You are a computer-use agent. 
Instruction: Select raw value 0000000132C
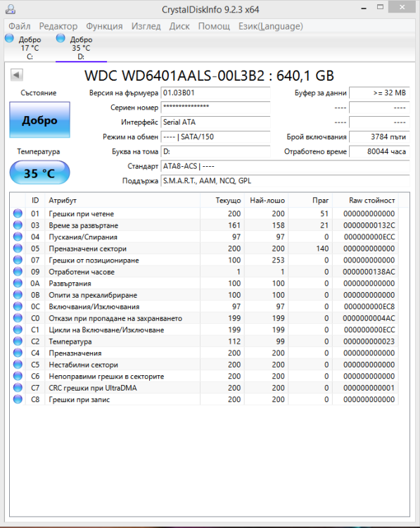click(x=369, y=225)
